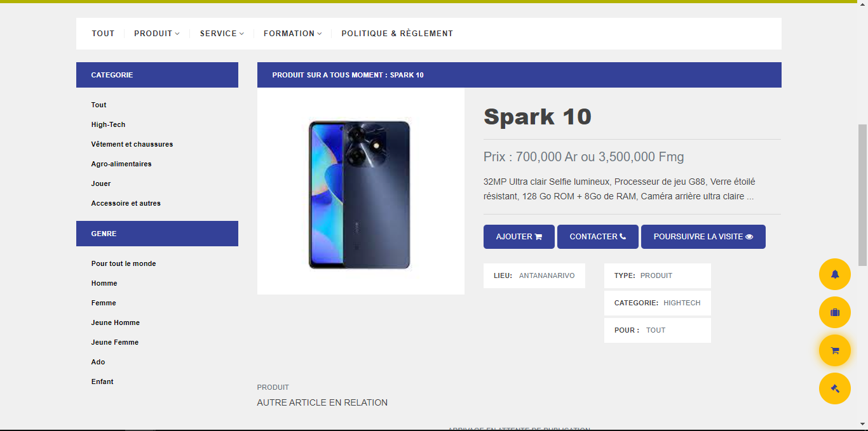The image size is (868, 431).
Task: Click the briefcase floating button
Action: click(x=834, y=312)
